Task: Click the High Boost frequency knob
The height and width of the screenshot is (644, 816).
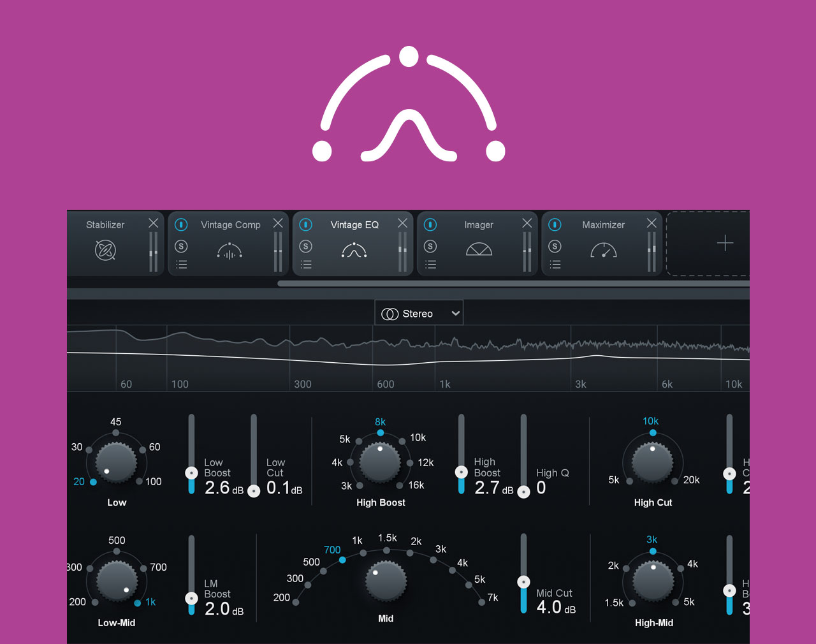Action: coord(380,462)
